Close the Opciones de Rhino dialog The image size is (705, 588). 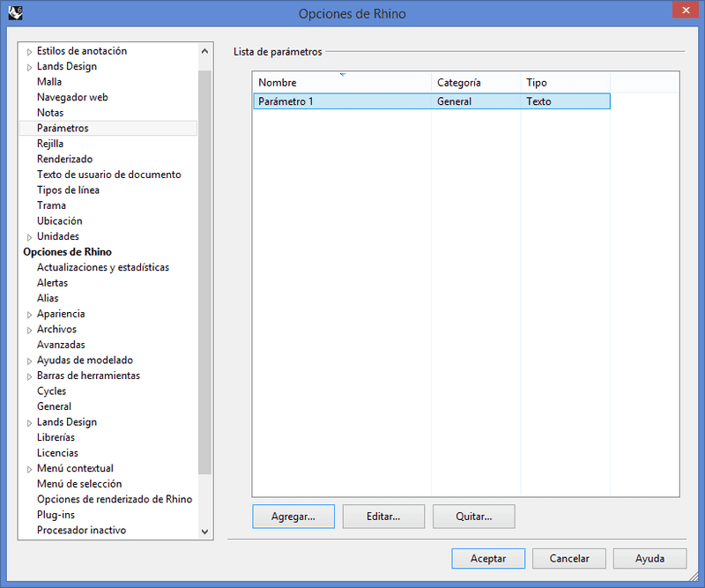coord(686,10)
